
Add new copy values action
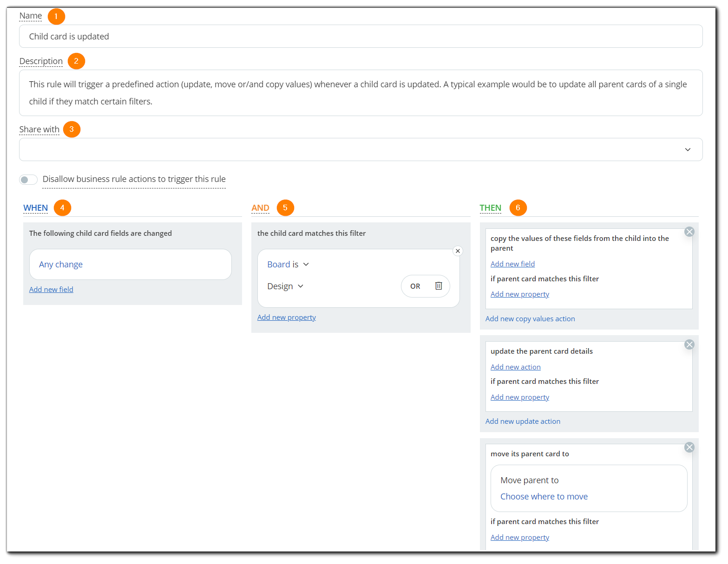tap(530, 319)
